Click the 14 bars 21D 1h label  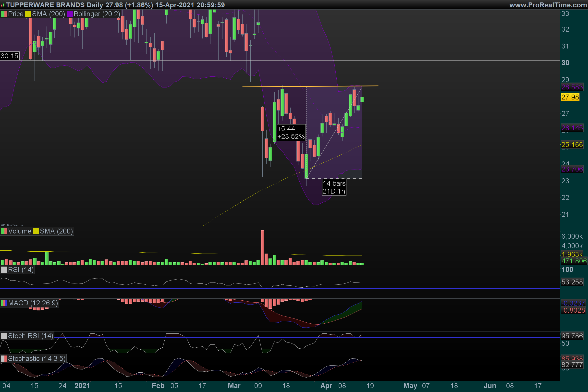point(334,187)
